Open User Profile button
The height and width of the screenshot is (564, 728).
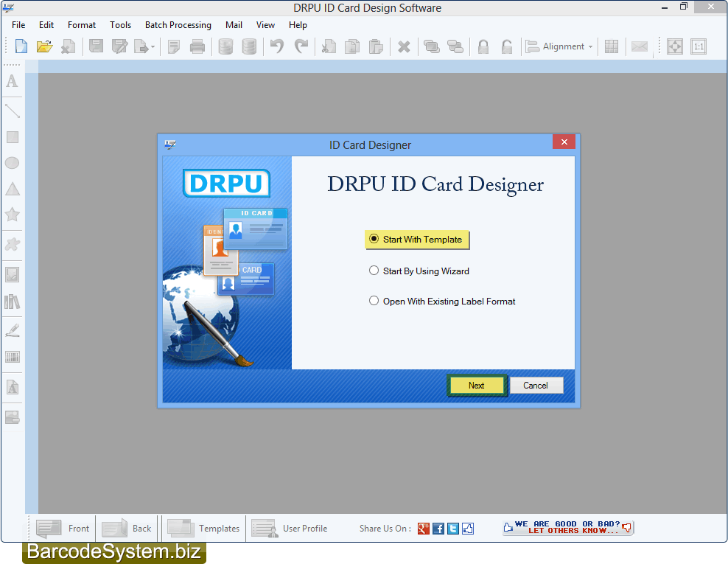[x=290, y=528]
